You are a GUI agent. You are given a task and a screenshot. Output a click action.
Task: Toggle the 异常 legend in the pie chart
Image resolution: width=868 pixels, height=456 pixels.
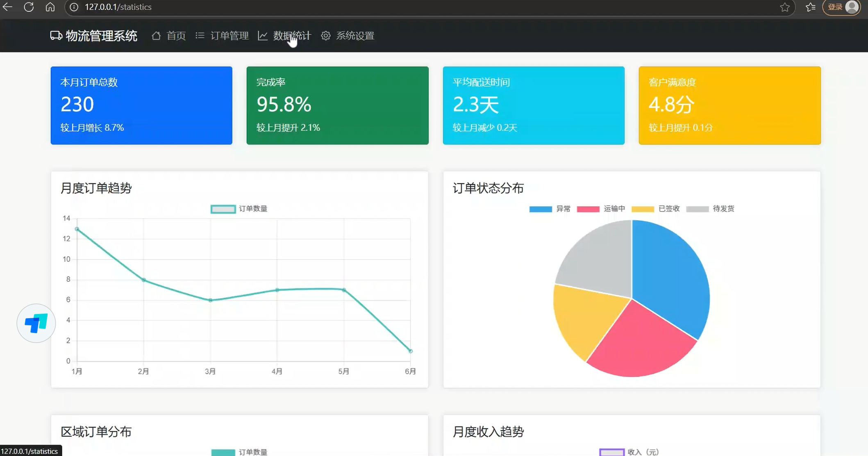550,208
